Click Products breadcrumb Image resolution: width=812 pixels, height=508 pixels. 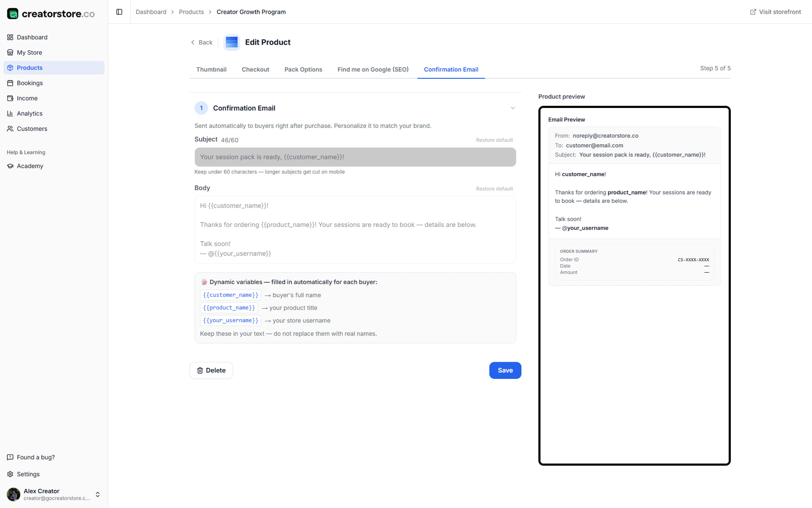(191, 12)
